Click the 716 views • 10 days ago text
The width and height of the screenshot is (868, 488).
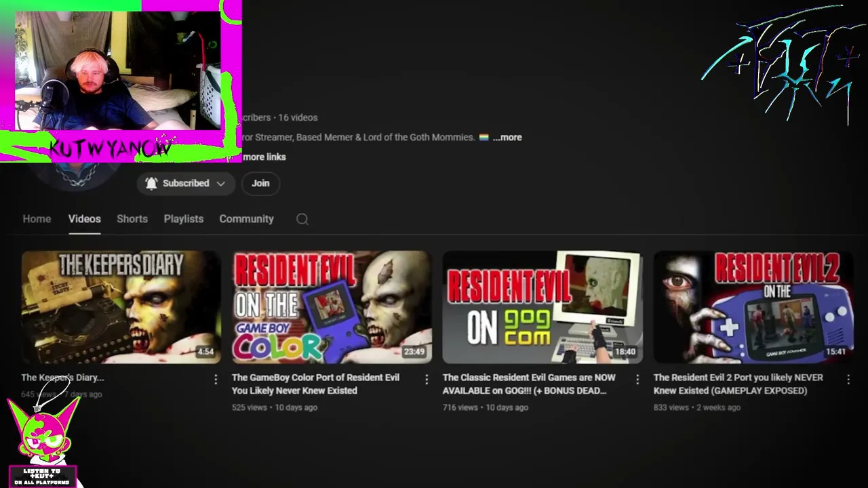(486, 407)
